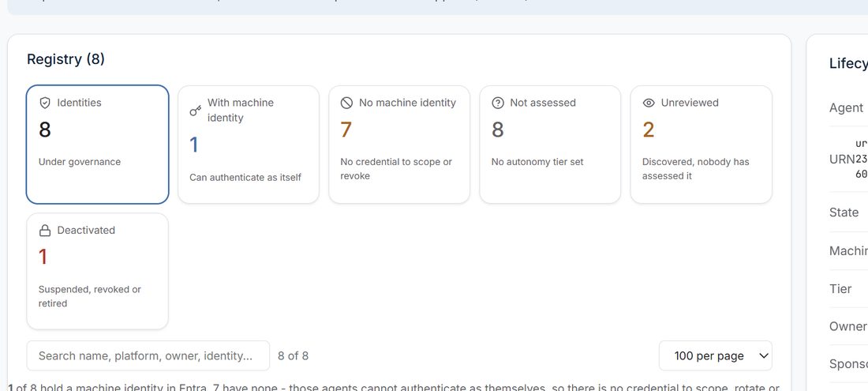Click the Agent row label in Lifecycle panel
The height and width of the screenshot is (391, 868).
[x=847, y=108]
